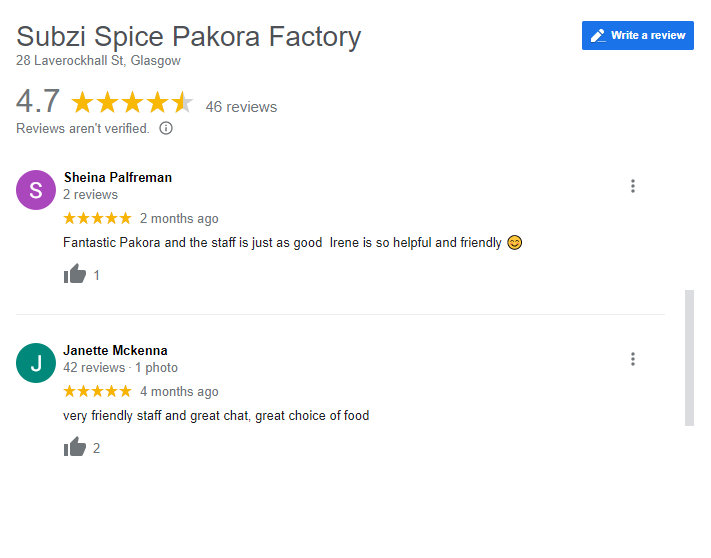The width and height of the screenshot is (711, 558).
Task: Open the options menu for Sheina Palfreman's review
Action: pyautogui.click(x=632, y=186)
